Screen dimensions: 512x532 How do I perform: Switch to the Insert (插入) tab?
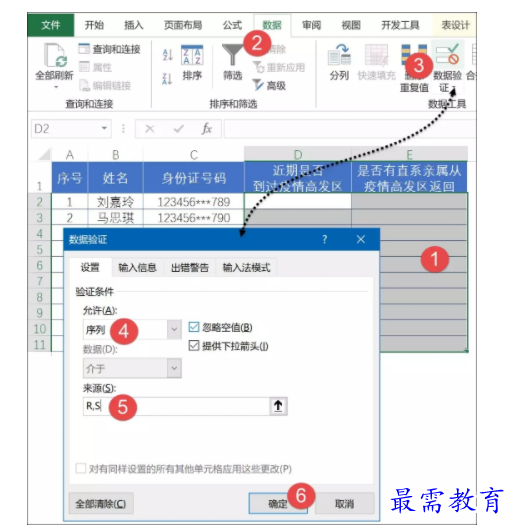[133, 25]
